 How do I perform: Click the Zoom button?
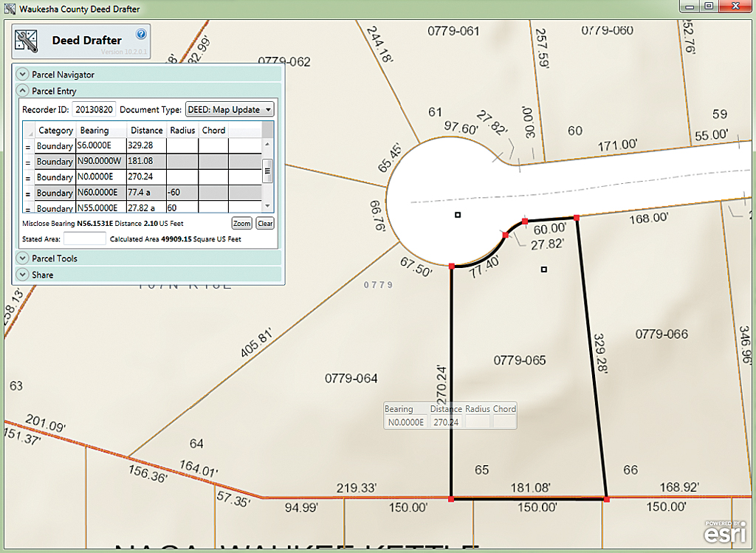(241, 223)
